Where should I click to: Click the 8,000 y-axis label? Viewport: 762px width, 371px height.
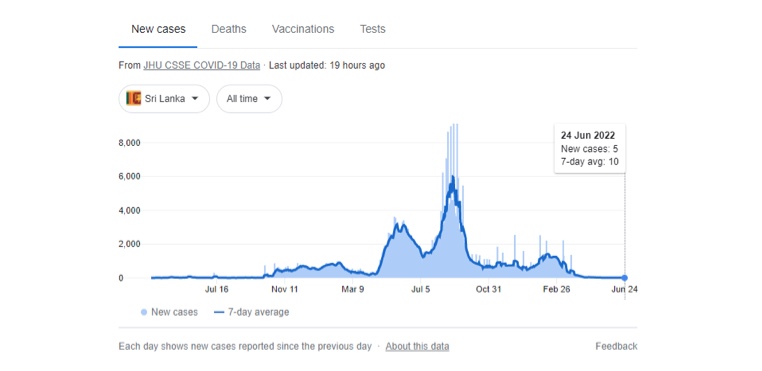coord(130,142)
